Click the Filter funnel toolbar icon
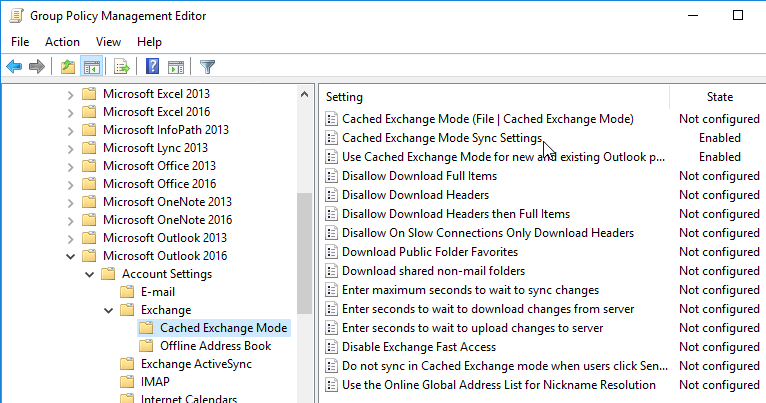 click(x=208, y=66)
